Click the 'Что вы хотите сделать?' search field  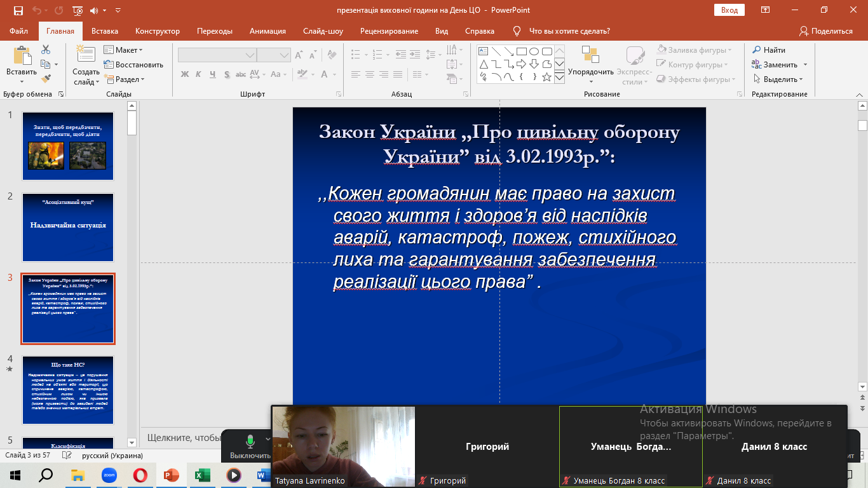569,31
